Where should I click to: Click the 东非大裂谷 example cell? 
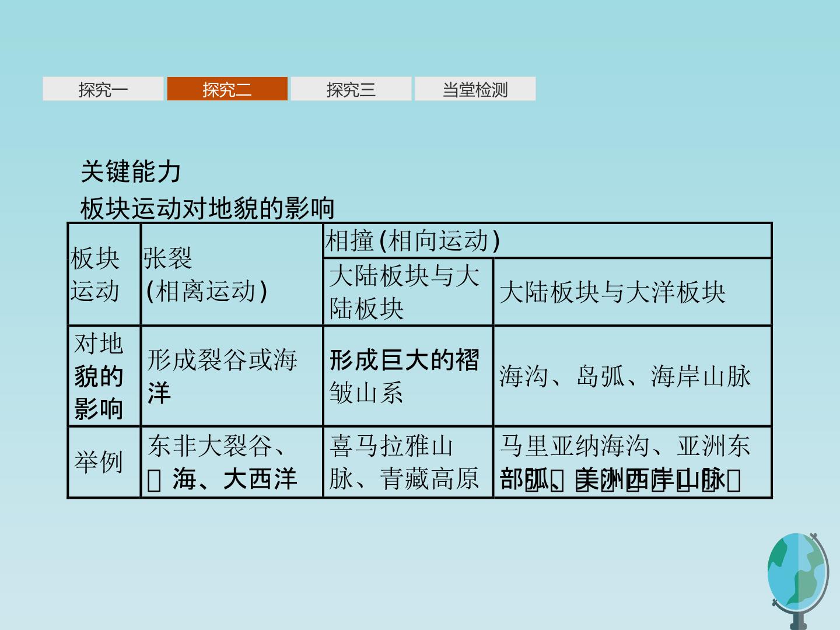point(232,462)
